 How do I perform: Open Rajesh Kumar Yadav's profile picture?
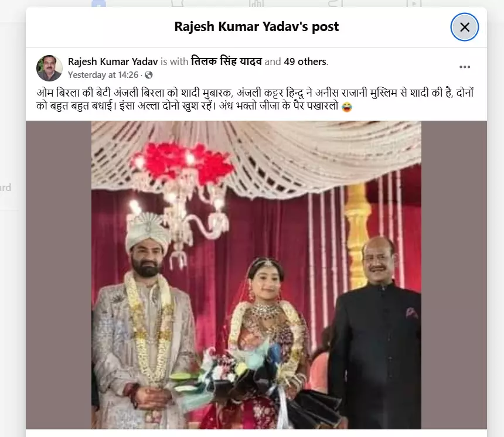coord(49,68)
